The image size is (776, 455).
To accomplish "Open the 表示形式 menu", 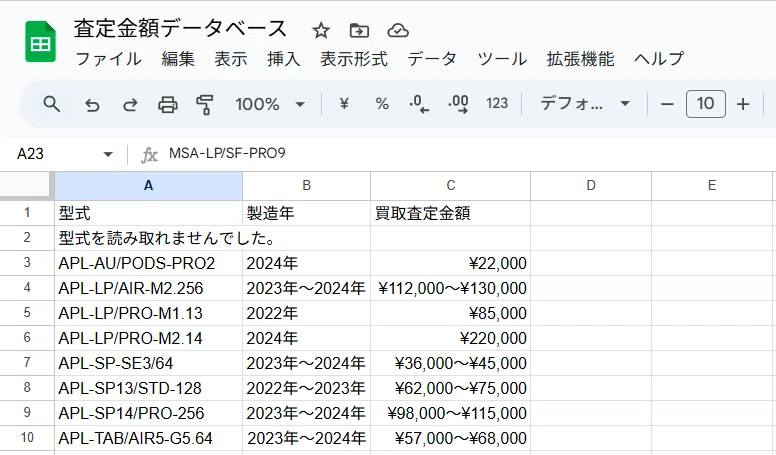I will 353,59.
